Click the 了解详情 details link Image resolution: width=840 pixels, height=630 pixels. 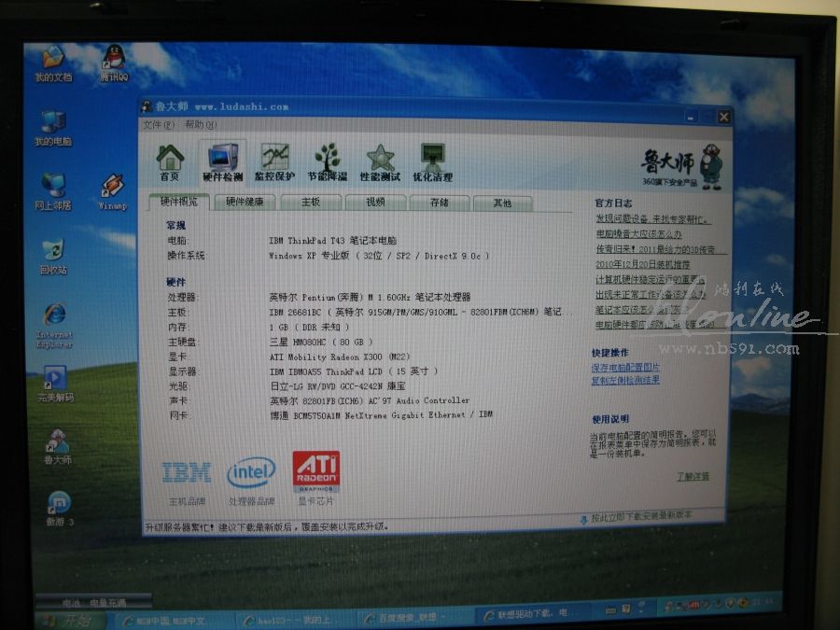coord(693,477)
